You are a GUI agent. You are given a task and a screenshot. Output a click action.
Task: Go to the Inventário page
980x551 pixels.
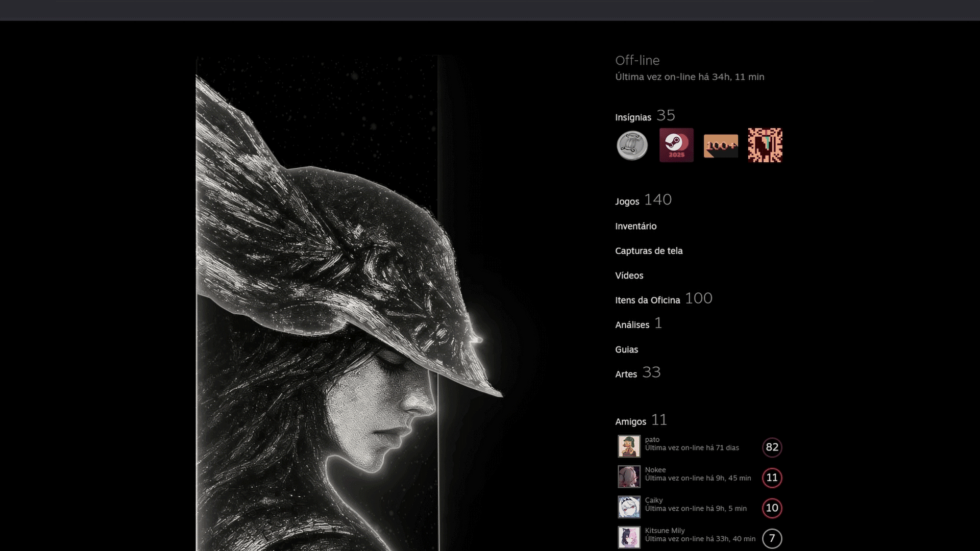[x=635, y=226]
